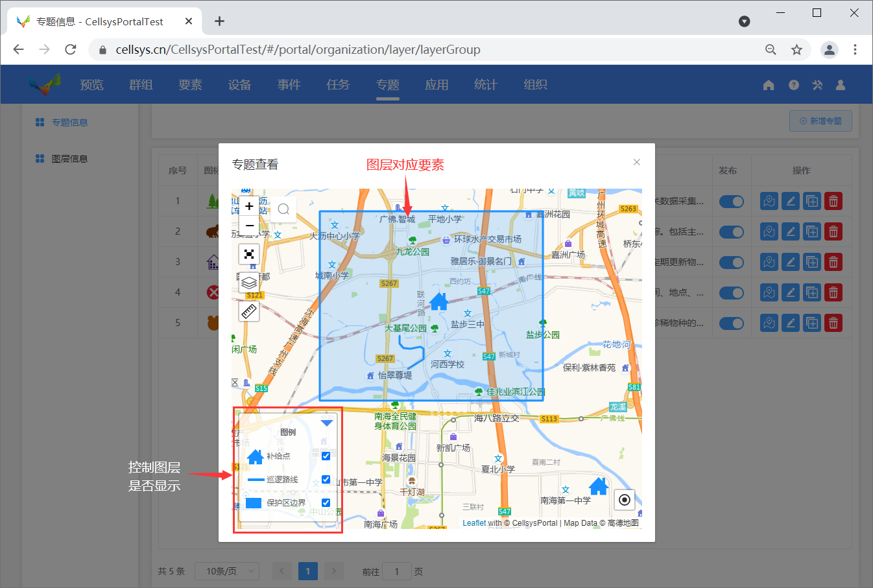Collapse the 图例 legend panel arrow
This screenshot has width=873, height=588.
[x=327, y=423]
